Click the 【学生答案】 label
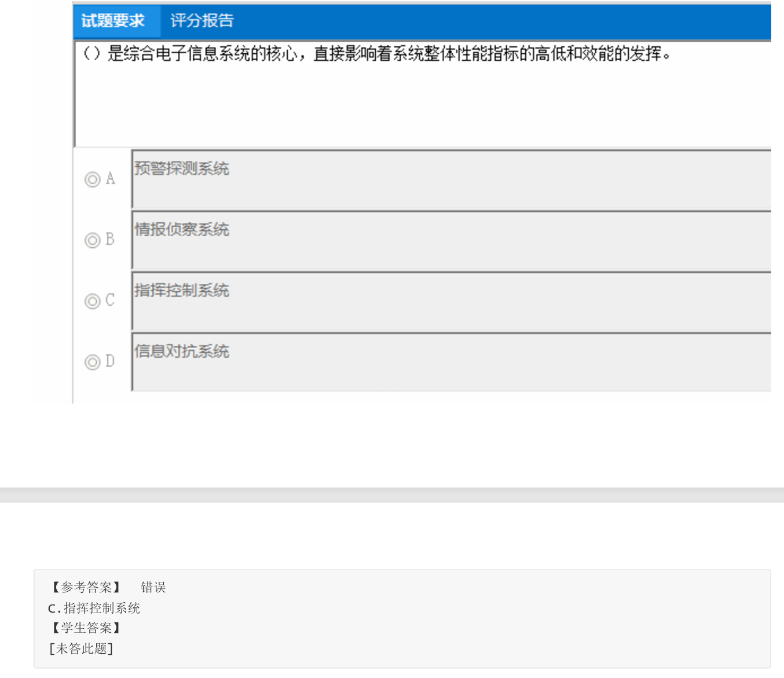This screenshot has width=784, height=678. coord(86,628)
